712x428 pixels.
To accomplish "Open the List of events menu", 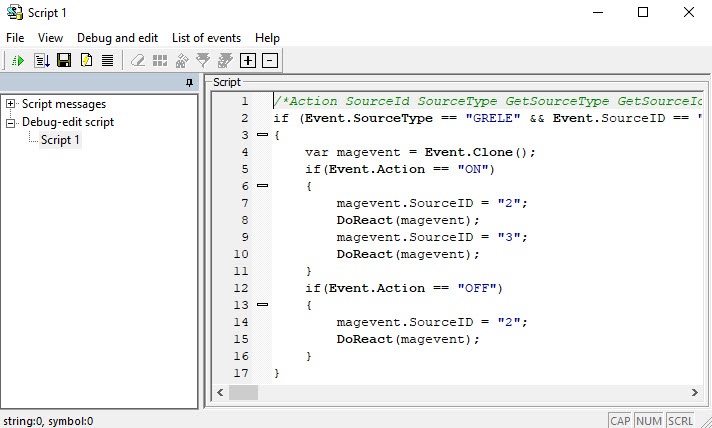I will pyautogui.click(x=206, y=37).
